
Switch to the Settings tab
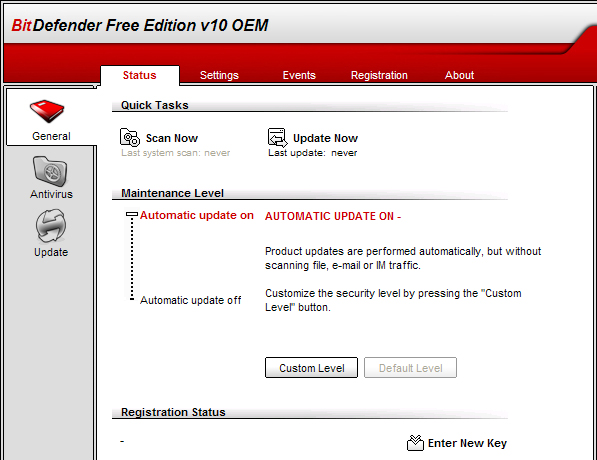[x=219, y=75]
